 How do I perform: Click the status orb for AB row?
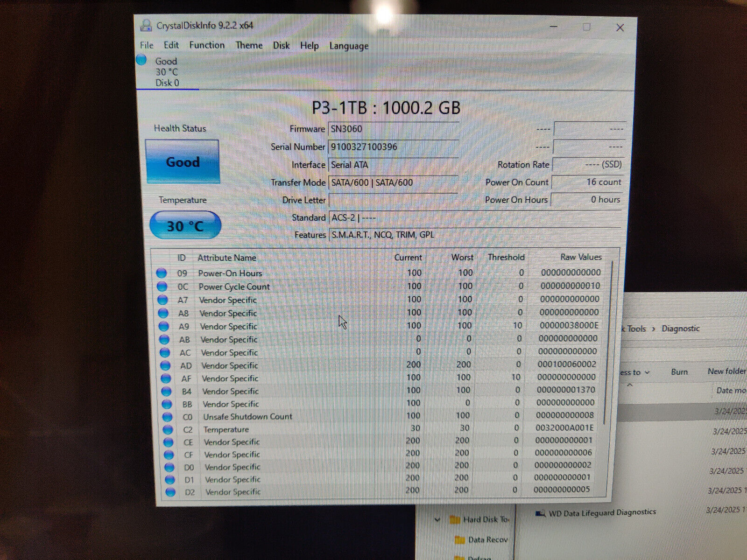tap(164, 339)
